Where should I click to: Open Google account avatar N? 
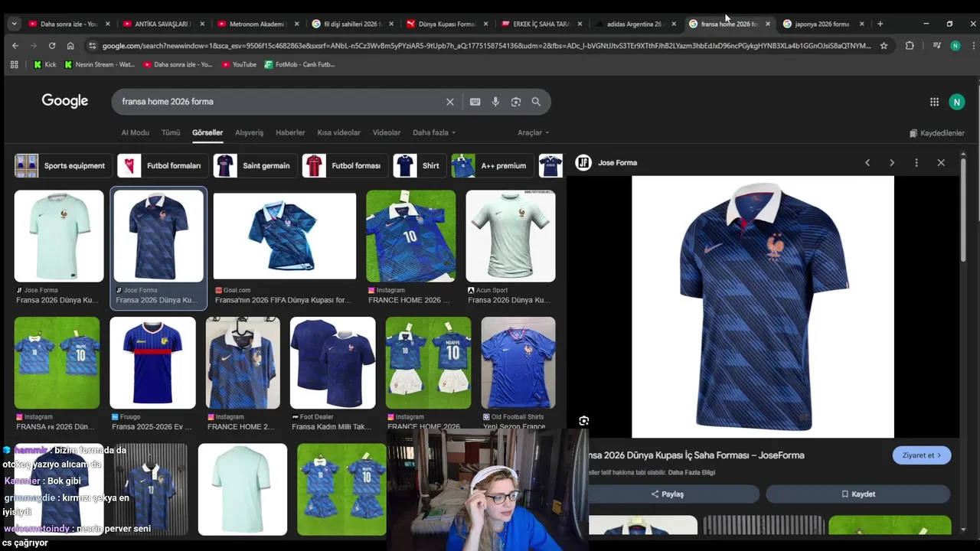click(956, 102)
